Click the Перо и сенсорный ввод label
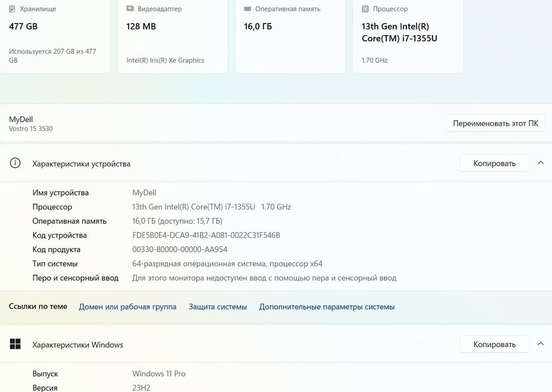Image resolution: width=552 pixels, height=392 pixels. [x=75, y=278]
